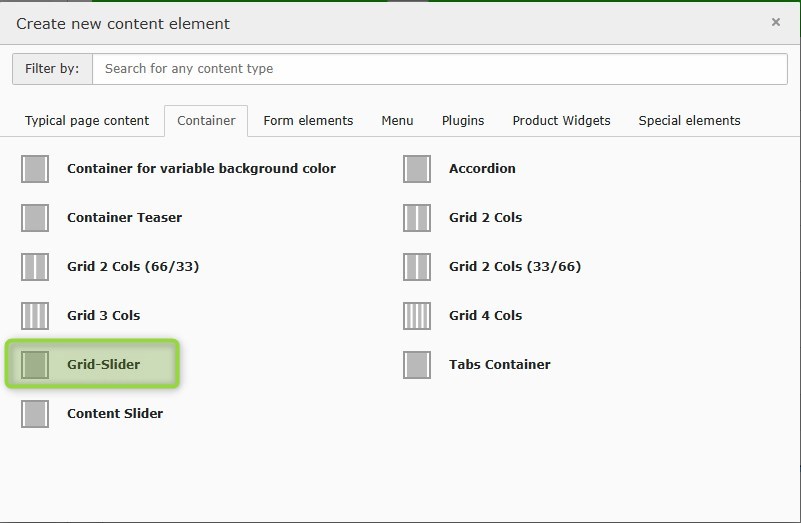Click the Container Teaser icon

(35, 218)
